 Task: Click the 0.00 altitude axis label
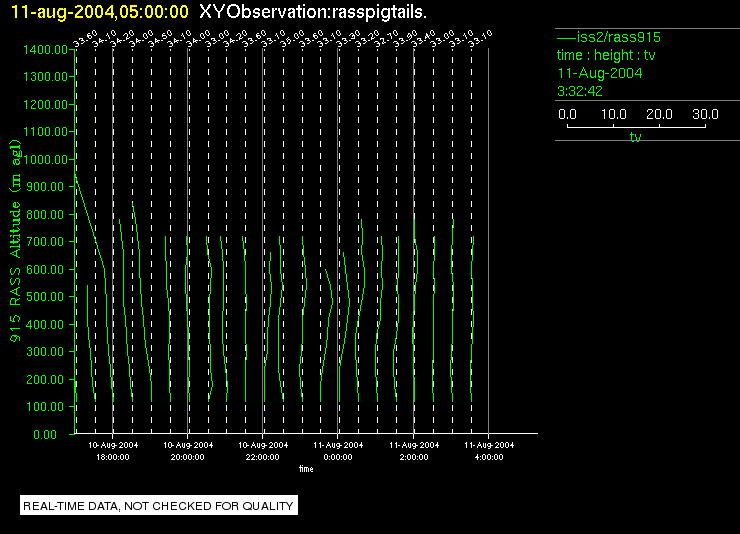pos(45,434)
